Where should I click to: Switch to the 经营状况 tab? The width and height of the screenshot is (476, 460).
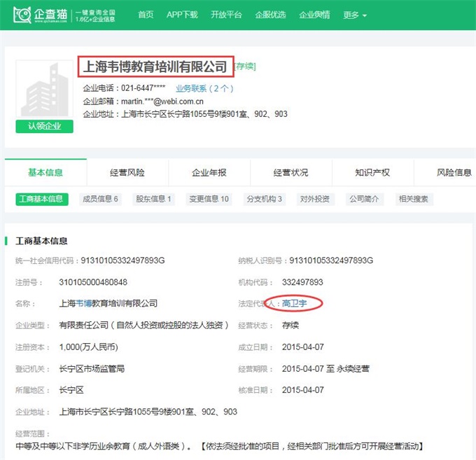point(290,172)
